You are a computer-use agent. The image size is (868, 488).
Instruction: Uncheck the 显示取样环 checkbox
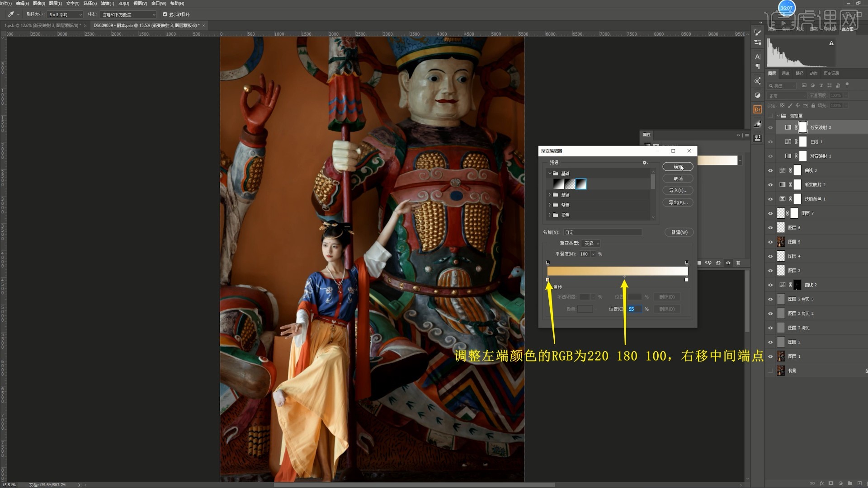click(x=165, y=14)
